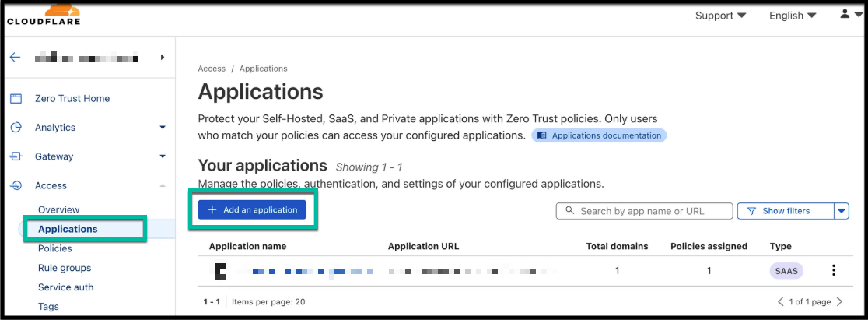Click the Show filters button

click(786, 211)
